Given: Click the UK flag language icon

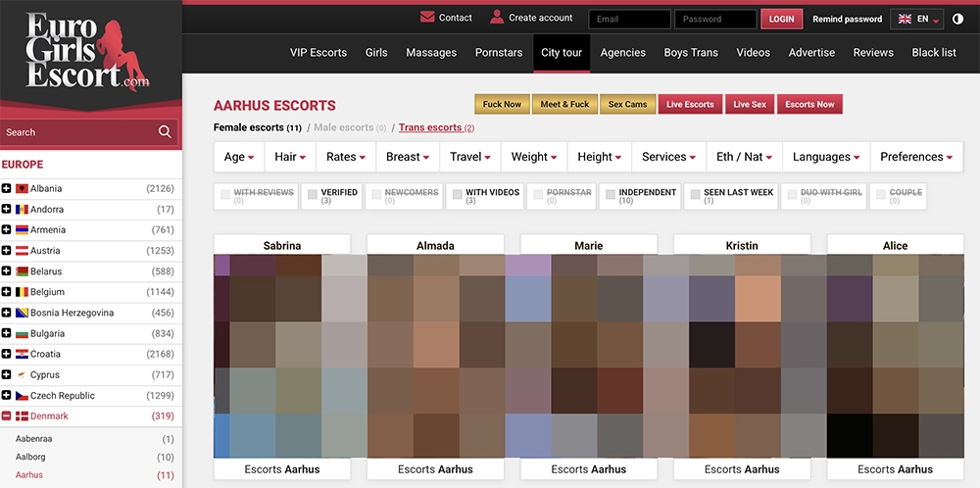Looking at the screenshot, I should 905,19.
